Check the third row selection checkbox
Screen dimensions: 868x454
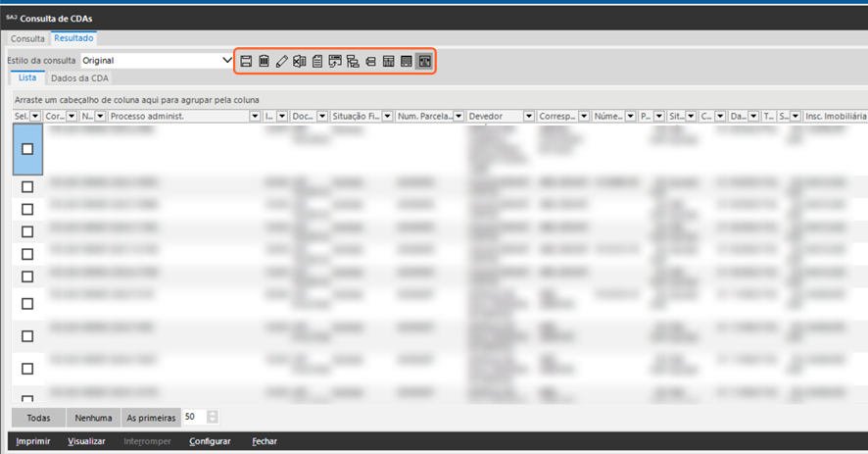[x=27, y=209]
